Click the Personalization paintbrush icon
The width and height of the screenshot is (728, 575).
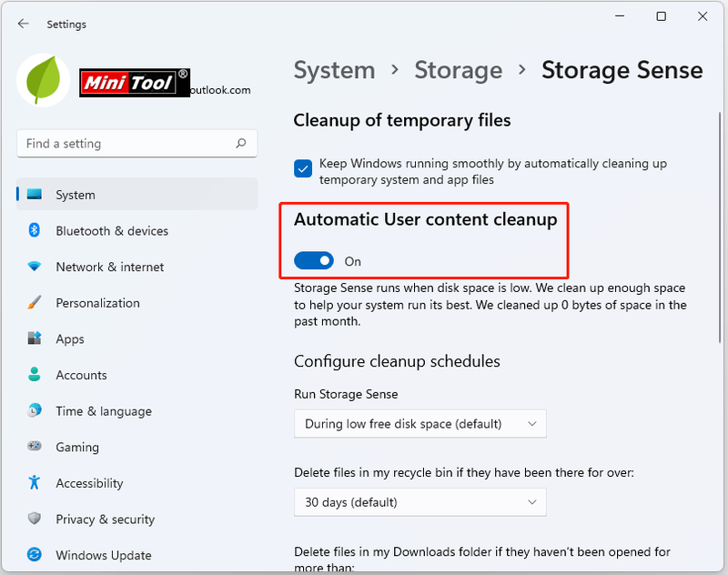(35, 303)
